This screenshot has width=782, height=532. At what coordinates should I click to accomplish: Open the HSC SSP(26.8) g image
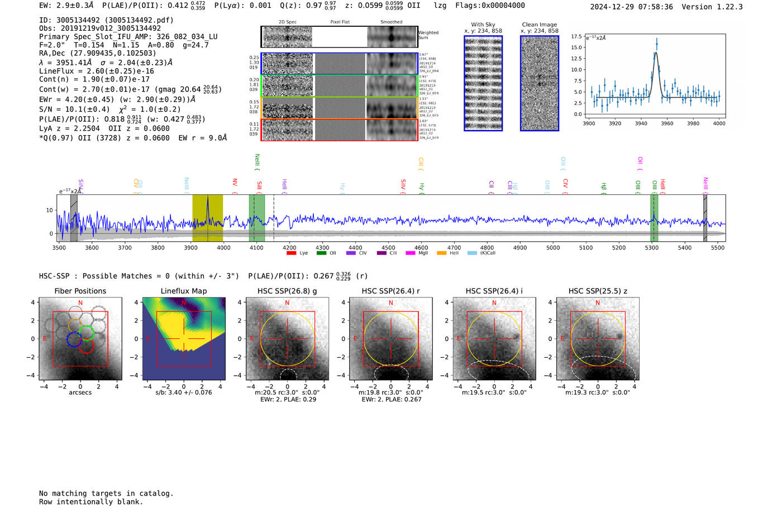[x=287, y=339]
